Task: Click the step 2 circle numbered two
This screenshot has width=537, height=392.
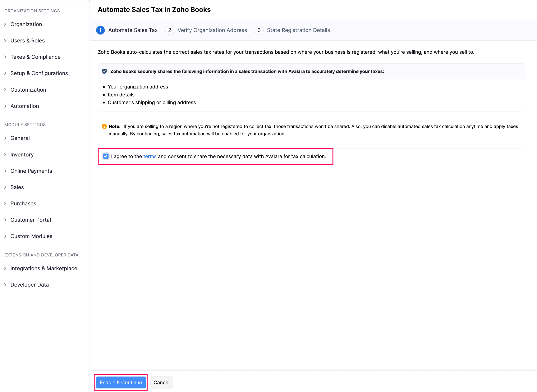Action: click(170, 30)
